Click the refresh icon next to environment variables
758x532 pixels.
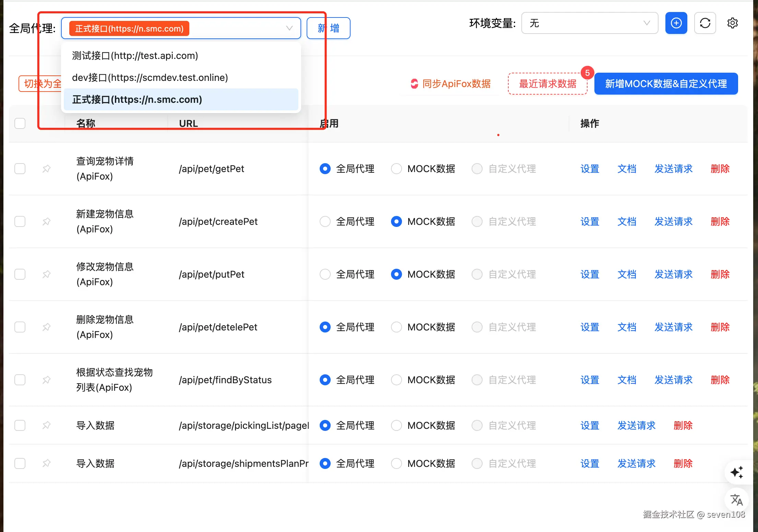(x=705, y=23)
